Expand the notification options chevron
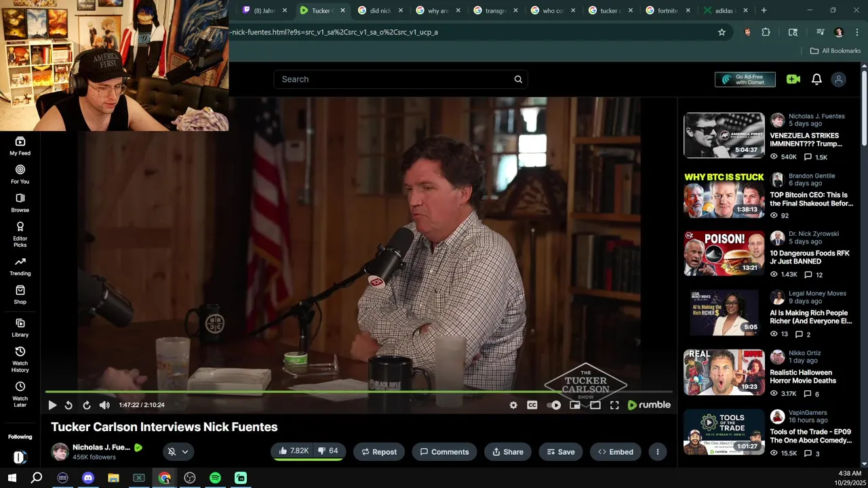This screenshot has width=868, height=488. [184, 452]
